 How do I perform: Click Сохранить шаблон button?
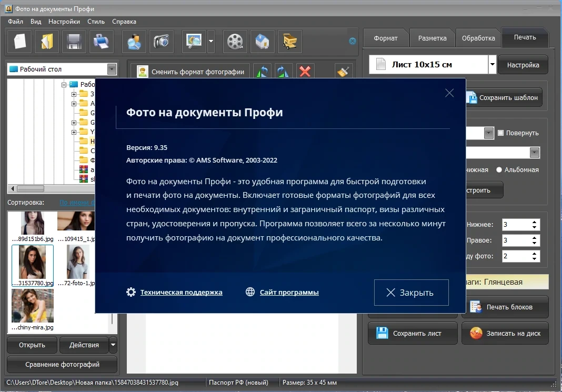[x=504, y=97]
